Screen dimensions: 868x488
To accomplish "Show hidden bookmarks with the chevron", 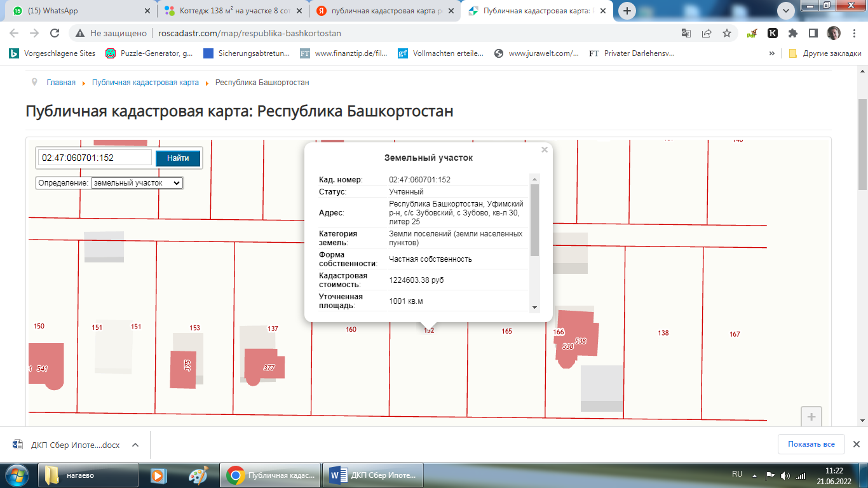I will pyautogui.click(x=772, y=53).
